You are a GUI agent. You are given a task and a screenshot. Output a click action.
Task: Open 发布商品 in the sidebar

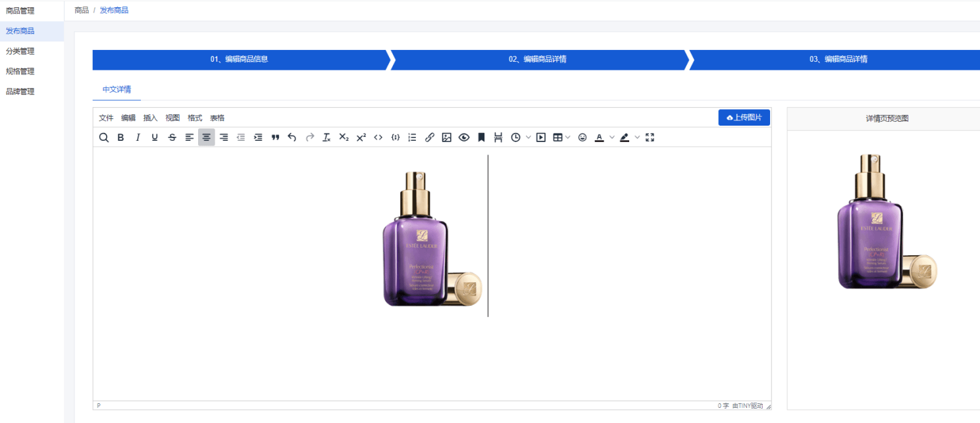(32, 31)
